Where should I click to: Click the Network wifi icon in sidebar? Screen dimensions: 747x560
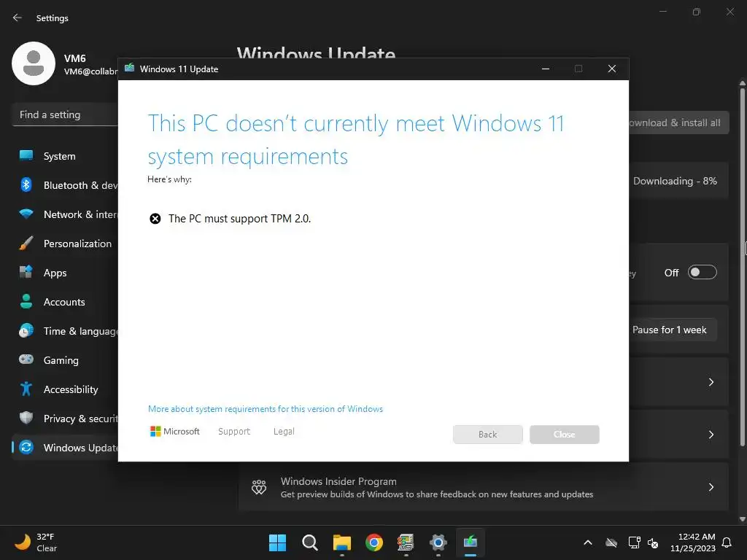click(26, 214)
